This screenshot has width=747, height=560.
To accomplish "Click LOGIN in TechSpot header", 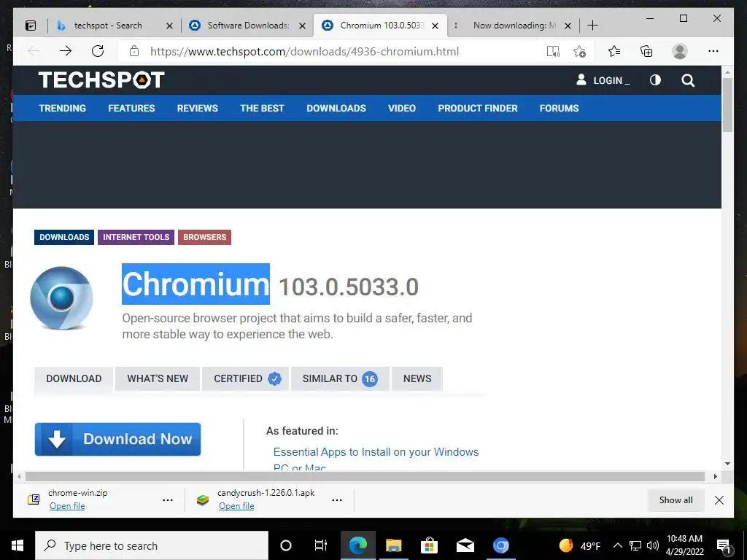I will [x=603, y=80].
